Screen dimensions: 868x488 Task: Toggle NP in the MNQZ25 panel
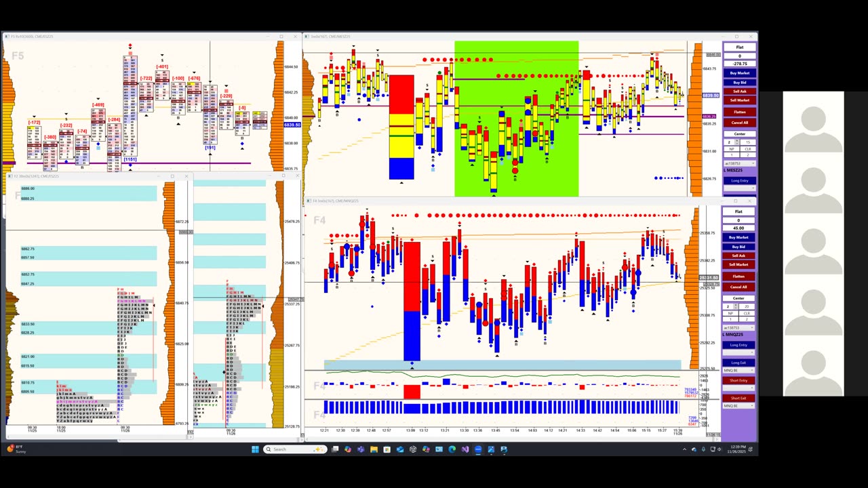click(730, 313)
